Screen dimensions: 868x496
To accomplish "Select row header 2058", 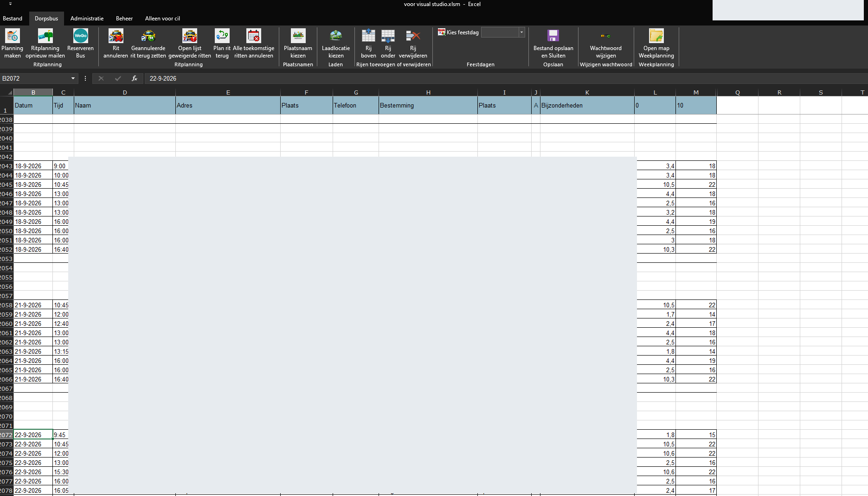I will 6,305.
